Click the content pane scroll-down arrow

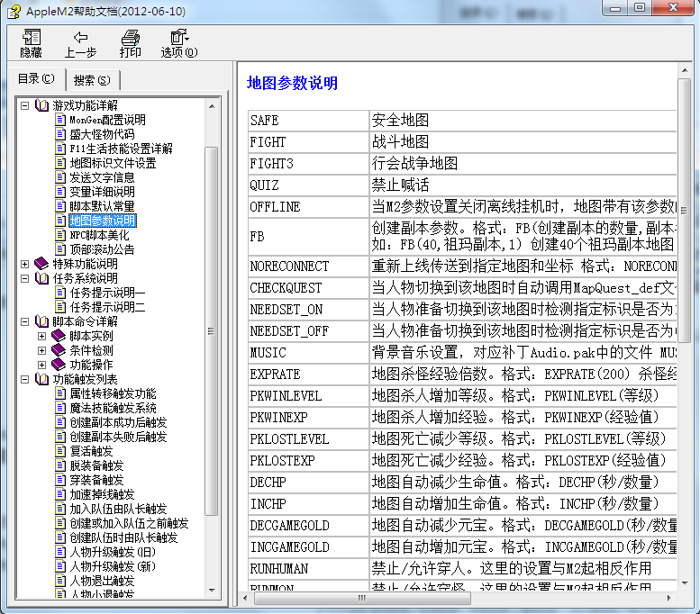click(685, 582)
